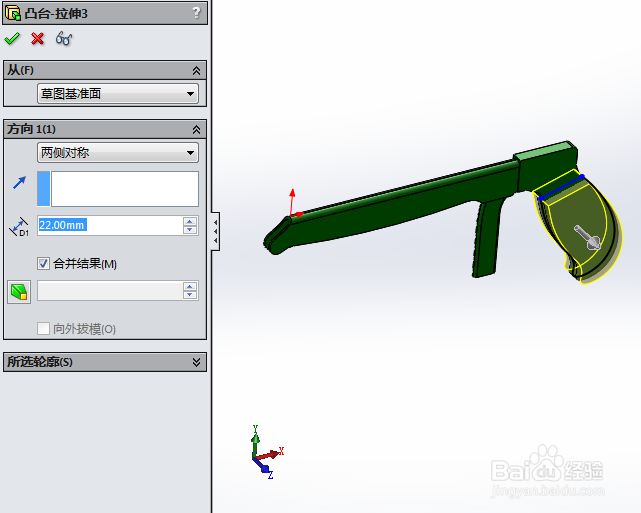Open help question mark for 凸台-拉伸3

coord(196,13)
